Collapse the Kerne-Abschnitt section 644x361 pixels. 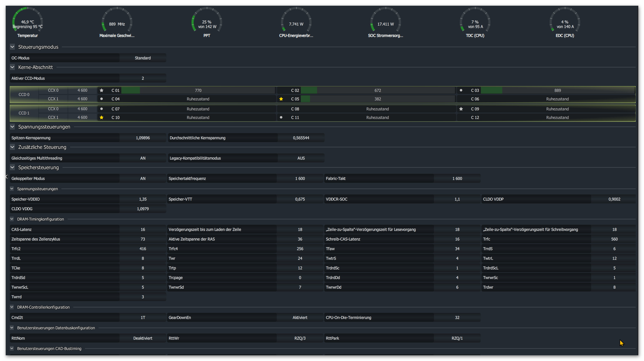pos(12,67)
